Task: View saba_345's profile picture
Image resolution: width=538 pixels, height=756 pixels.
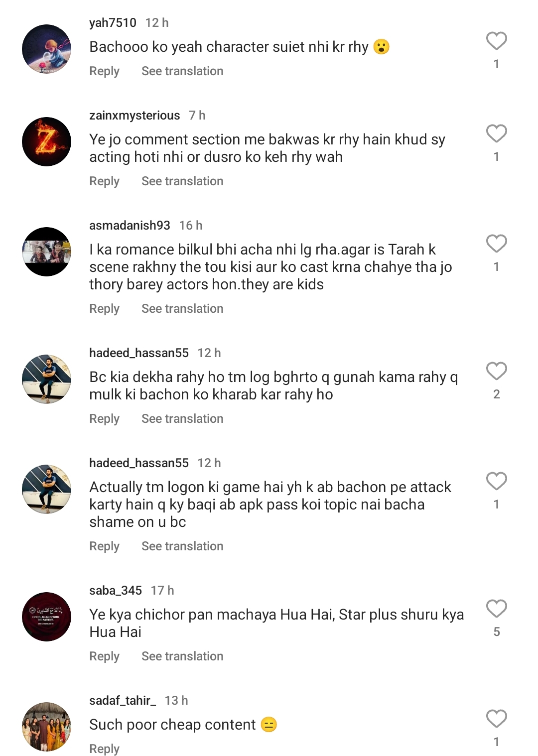Action: (x=47, y=617)
